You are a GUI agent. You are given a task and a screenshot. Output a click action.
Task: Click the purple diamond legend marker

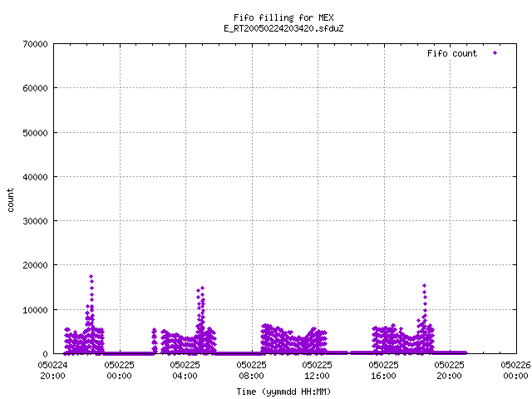point(495,53)
